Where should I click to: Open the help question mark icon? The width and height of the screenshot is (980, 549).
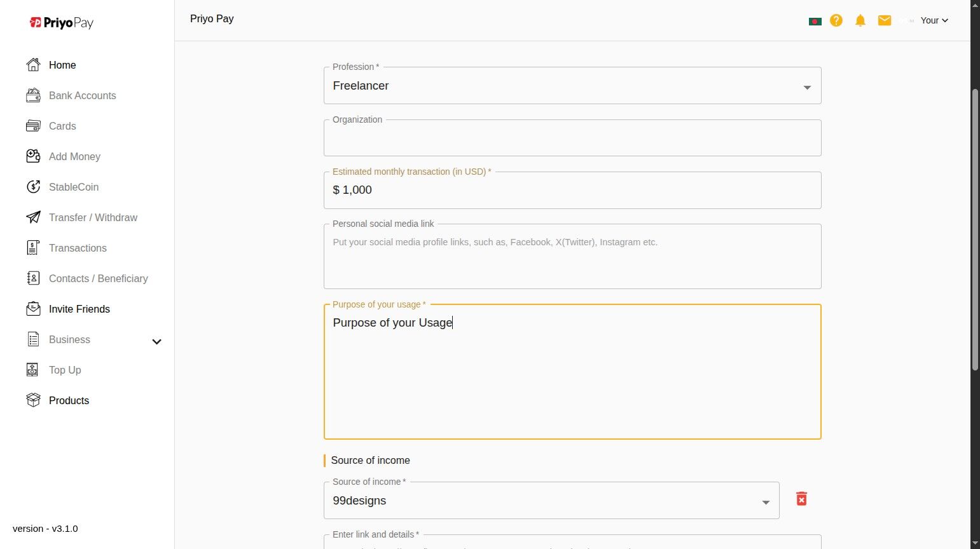coord(836,20)
